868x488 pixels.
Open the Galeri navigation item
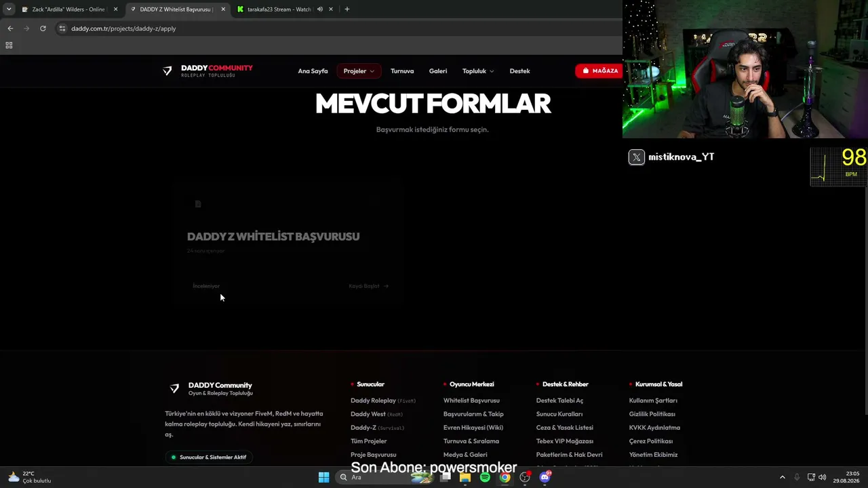tap(438, 71)
